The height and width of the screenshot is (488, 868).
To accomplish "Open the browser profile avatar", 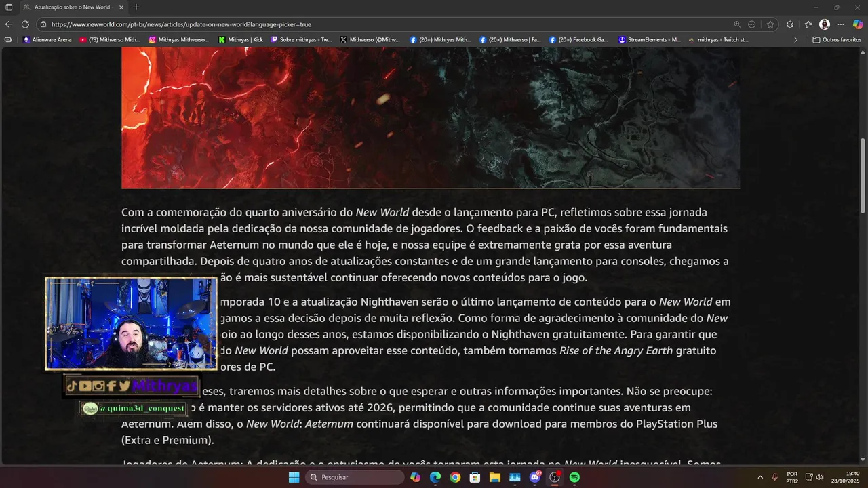I will pyautogui.click(x=825, y=24).
